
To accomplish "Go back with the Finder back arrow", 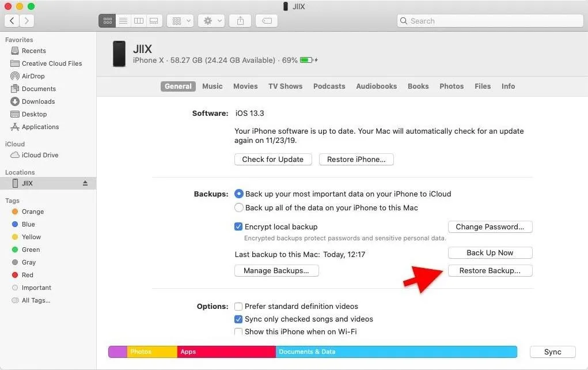I will [12, 21].
